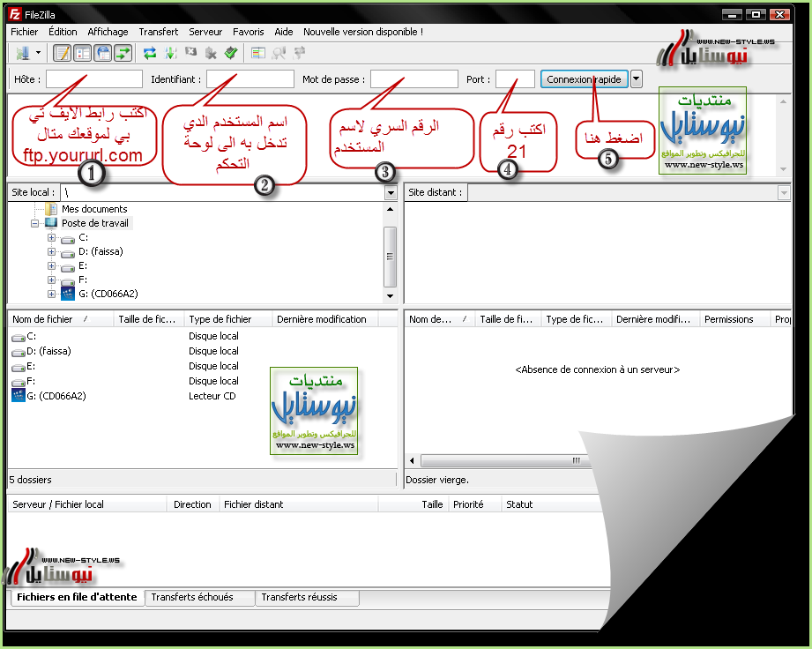Image resolution: width=812 pixels, height=649 pixels.
Task: Sort remote list by Permissions column
Action: pyautogui.click(x=734, y=319)
